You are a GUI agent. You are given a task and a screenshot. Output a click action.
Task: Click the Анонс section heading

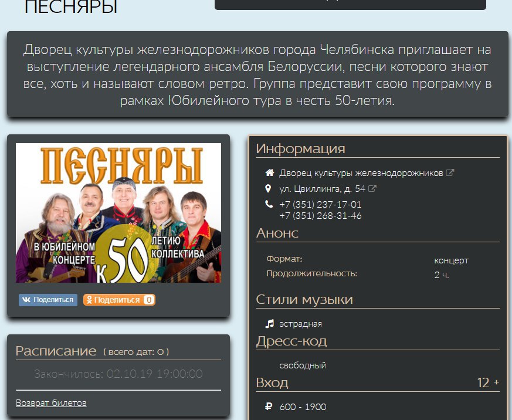coord(277,233)
